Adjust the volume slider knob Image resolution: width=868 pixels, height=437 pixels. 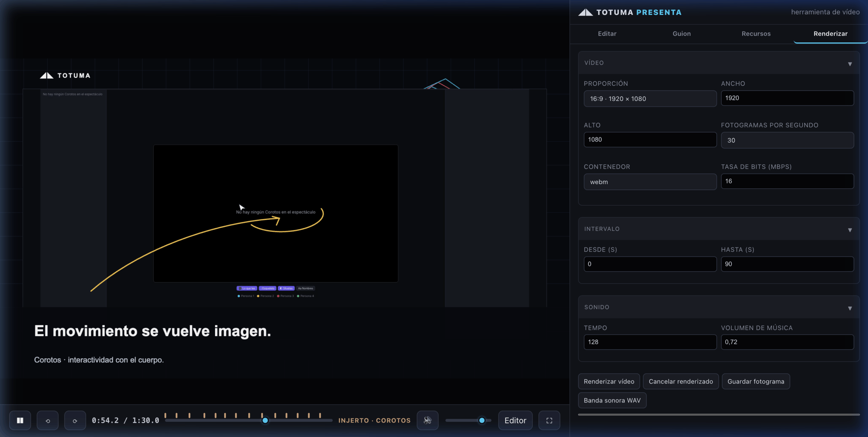482,420
